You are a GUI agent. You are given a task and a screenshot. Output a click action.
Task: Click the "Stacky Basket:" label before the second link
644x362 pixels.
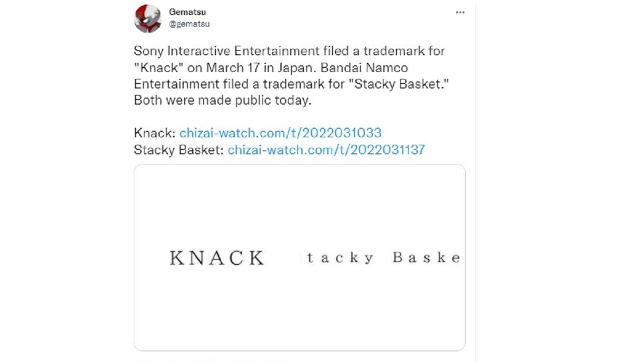pyautogui.click(x=179, y=149)
